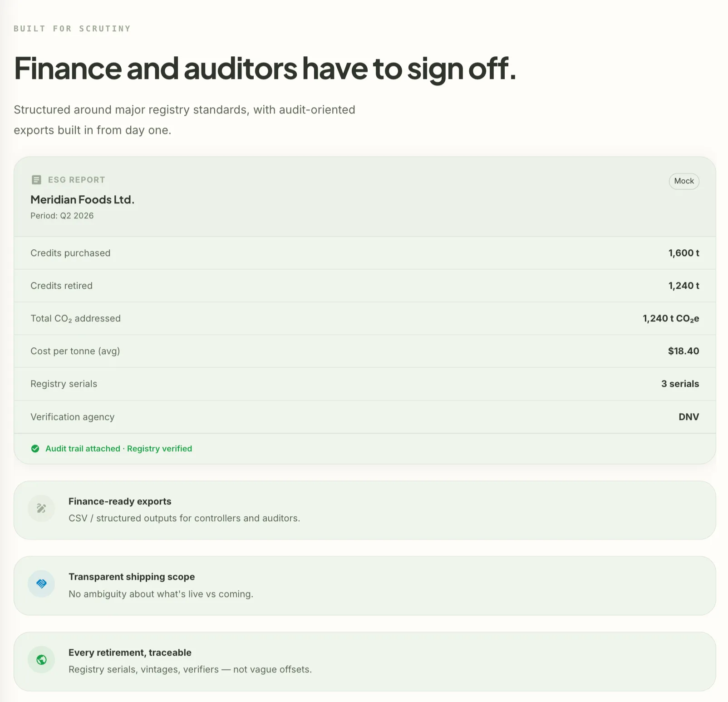Screen dimensions: 728x702
Task: Click the Every retirement traceable globe icon
Action: (x=41, y=659)
